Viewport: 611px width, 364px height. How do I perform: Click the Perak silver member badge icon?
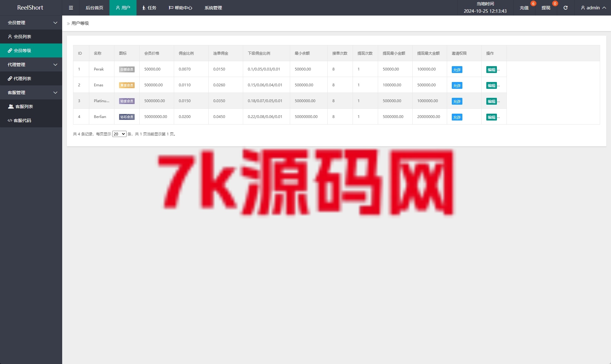pyautogui.click(x=127, y=69)
